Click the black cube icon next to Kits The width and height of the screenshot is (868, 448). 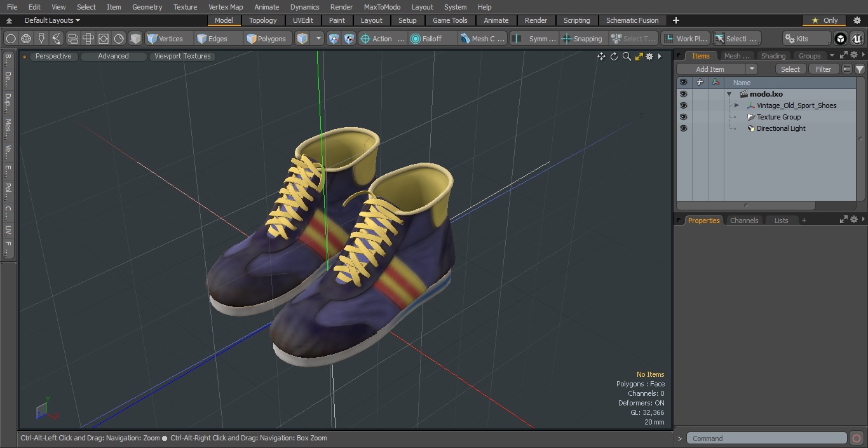coord(841,39)
